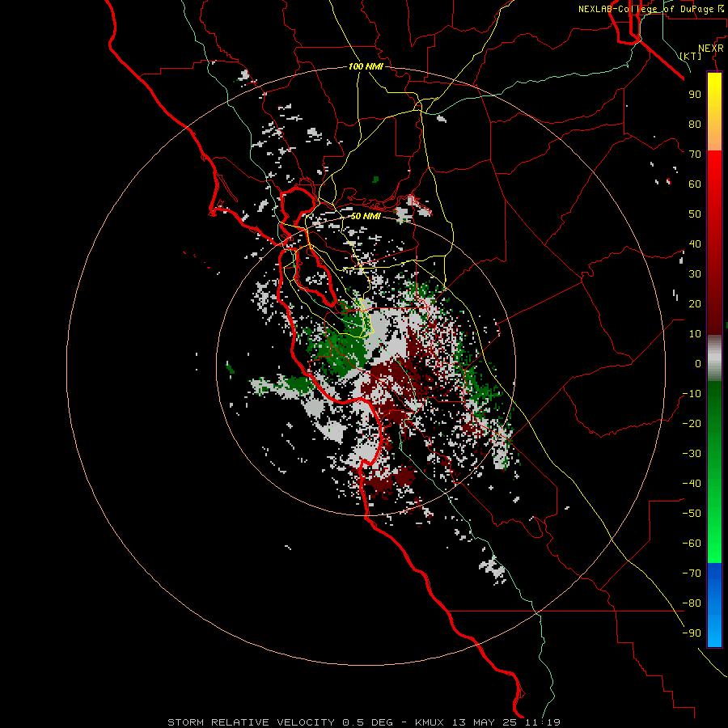Click the 30 value on velocity scale
Image resolution: width=728 pixels, height=728 pixels.
click(x=695, y=274)
